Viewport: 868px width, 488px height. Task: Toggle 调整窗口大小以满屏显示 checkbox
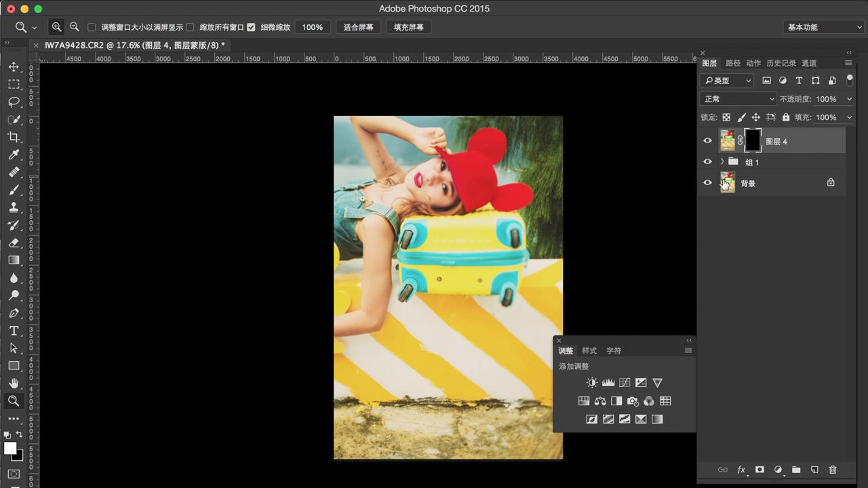click(92, 27)
